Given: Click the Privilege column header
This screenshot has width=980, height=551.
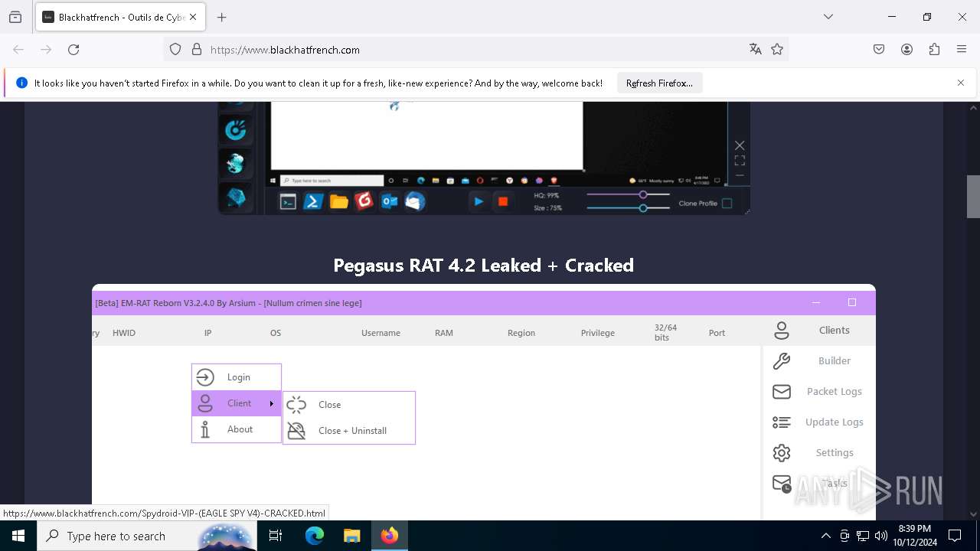Looking at the screenshot, I should pos(598,333).
